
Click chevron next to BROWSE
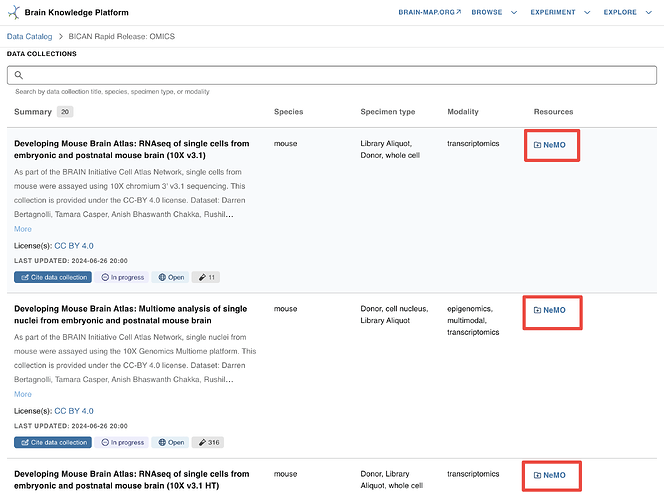[x=514, y=12]
